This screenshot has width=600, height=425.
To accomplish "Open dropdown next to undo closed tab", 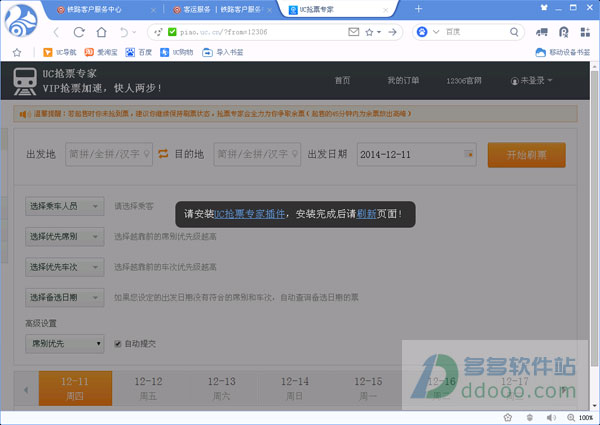I will tap(134, 32).
